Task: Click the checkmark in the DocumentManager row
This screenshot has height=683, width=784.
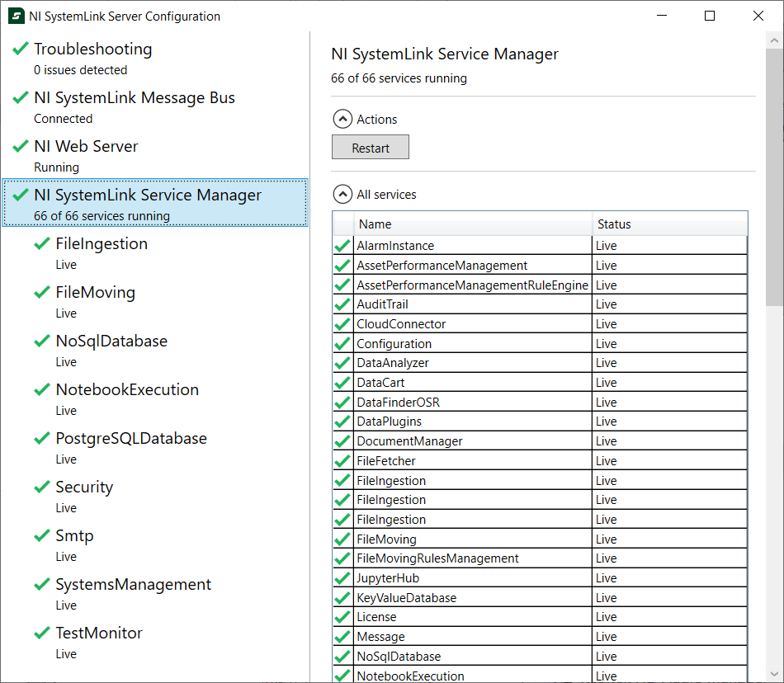Action: pyautogui.click(x=342, y=441)
